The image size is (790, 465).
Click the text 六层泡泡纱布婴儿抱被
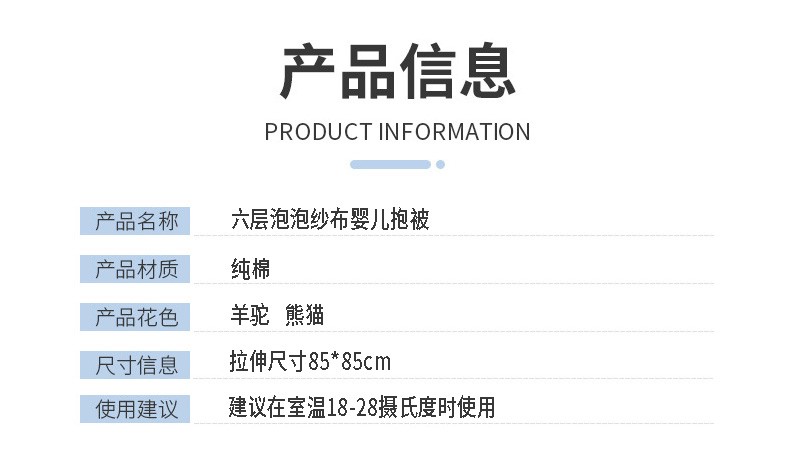[x=330, y=219]
